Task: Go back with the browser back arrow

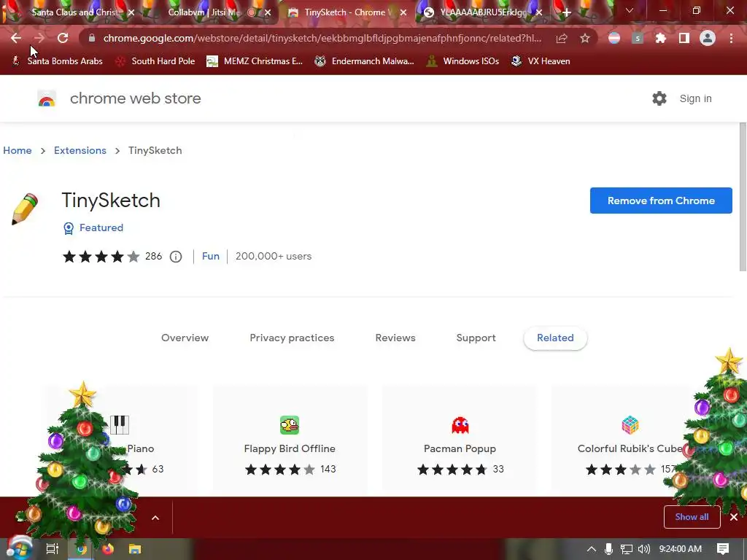Action: click(16, 38)
